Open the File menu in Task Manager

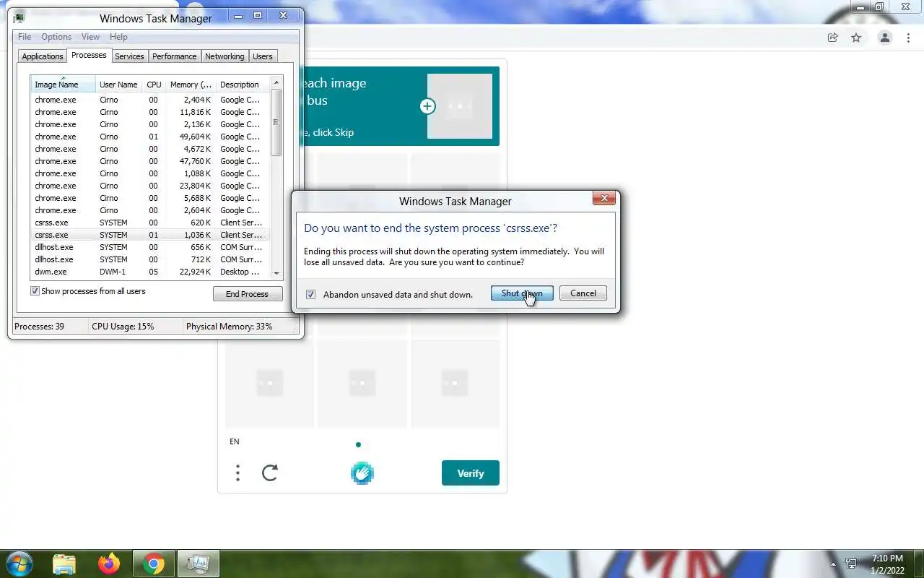[25, 37]
